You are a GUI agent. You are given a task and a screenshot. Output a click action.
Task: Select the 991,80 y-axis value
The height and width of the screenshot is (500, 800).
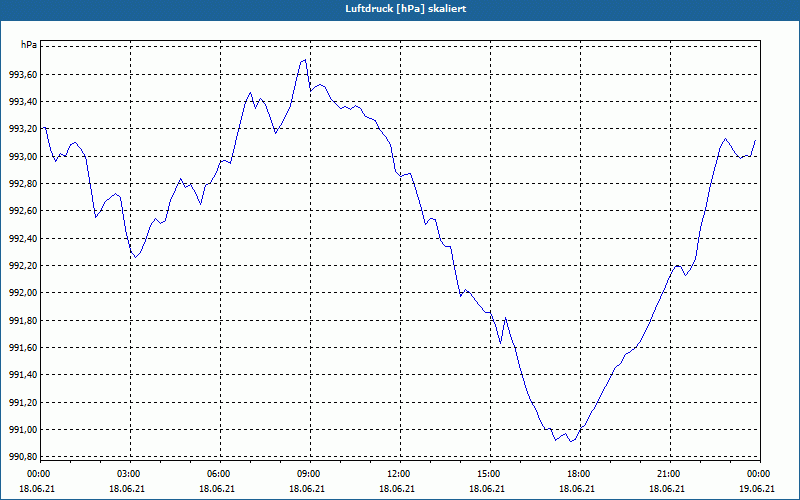click(22, 320)
